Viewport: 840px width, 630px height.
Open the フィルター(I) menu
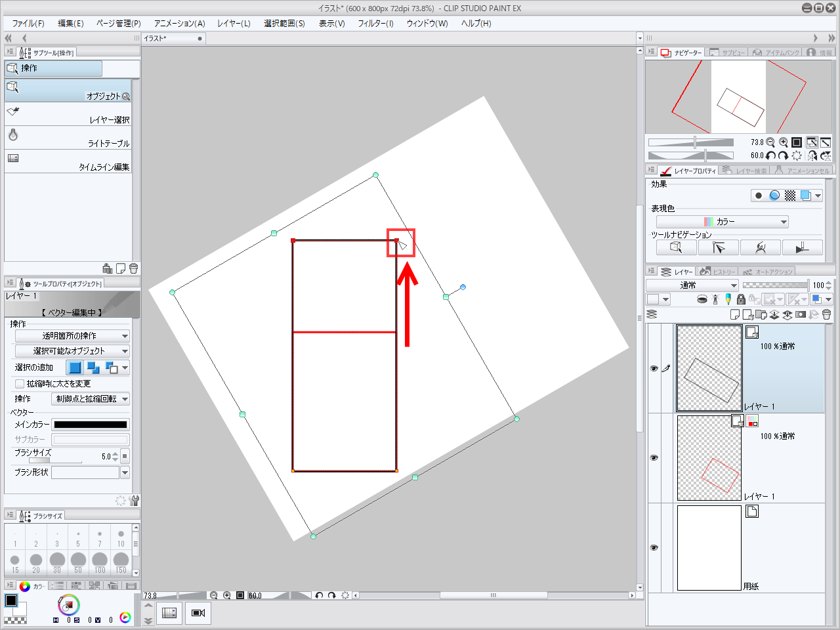[x=375, y=23]
